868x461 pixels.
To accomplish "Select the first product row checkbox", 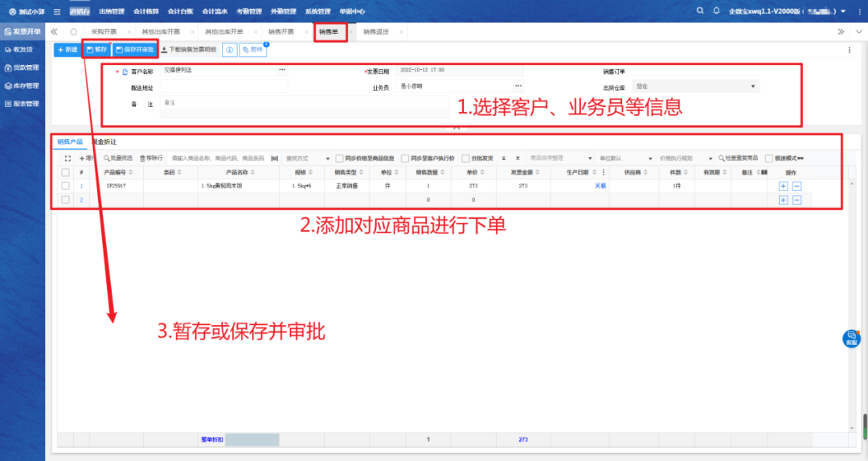I will (x=66, y=186).
